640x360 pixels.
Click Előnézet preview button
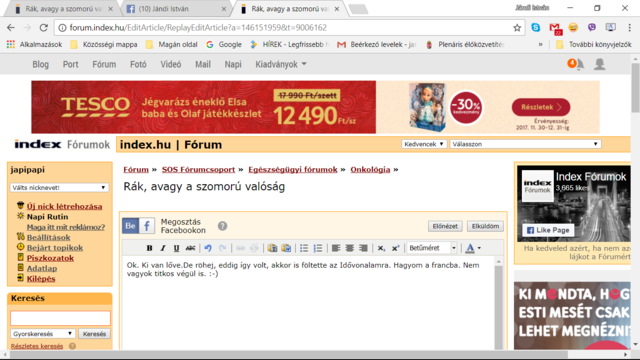[x=445, y=226]
